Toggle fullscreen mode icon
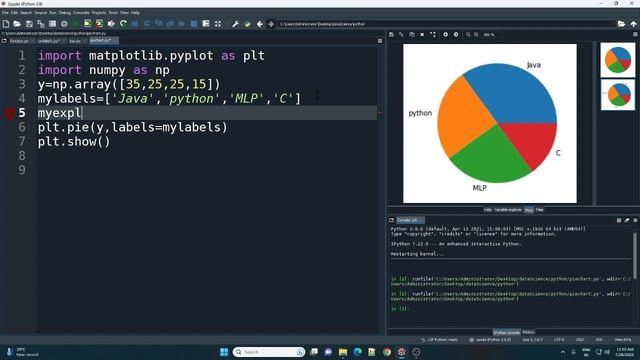Viewport: 640px width, 360px height. tap(218, 24)
